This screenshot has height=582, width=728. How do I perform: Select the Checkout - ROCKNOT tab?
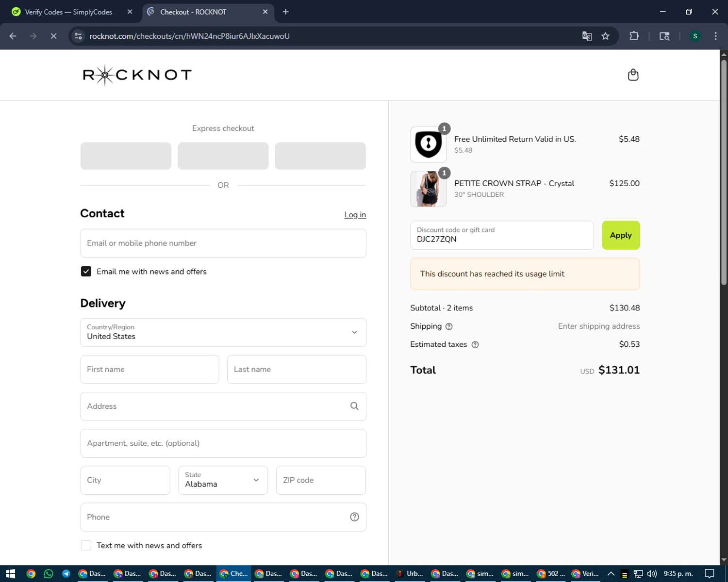[209, 12]
